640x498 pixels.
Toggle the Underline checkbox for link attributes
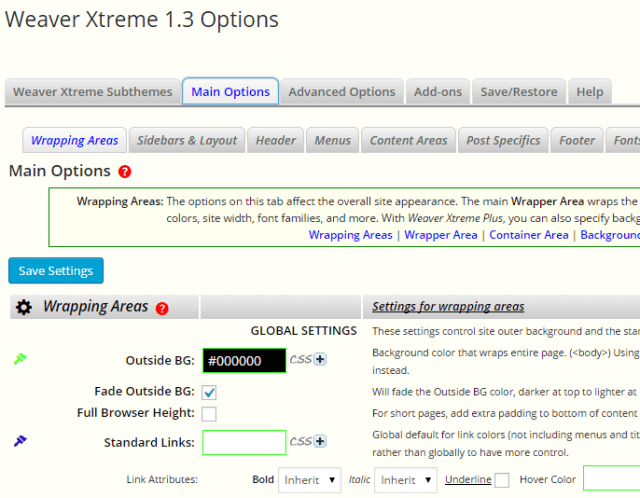[502, 480]
